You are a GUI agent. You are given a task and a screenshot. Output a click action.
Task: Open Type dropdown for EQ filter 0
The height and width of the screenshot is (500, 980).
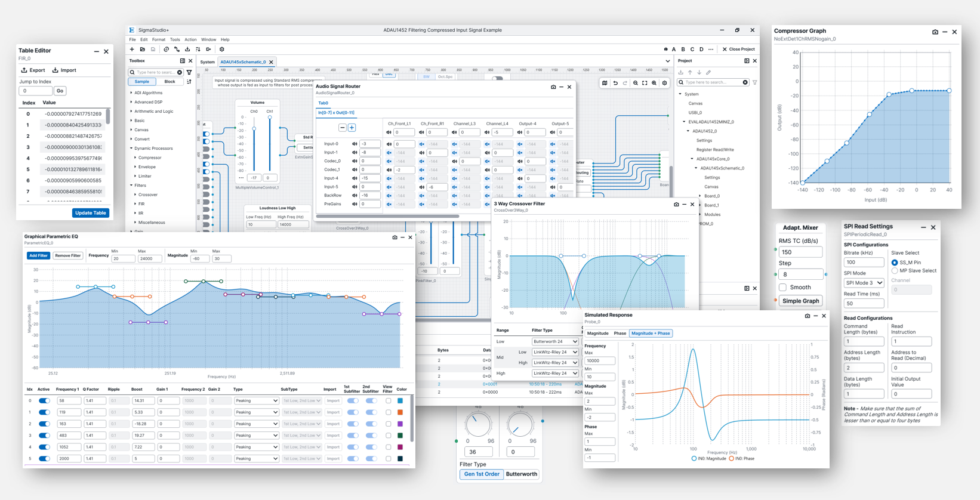click(257, 401)
